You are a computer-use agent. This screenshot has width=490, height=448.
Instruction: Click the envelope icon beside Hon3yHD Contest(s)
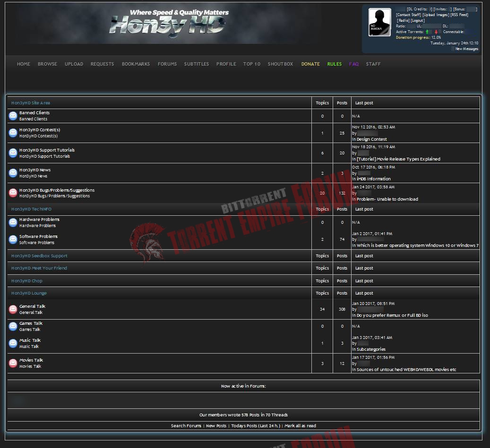click(x=13, y=133)
